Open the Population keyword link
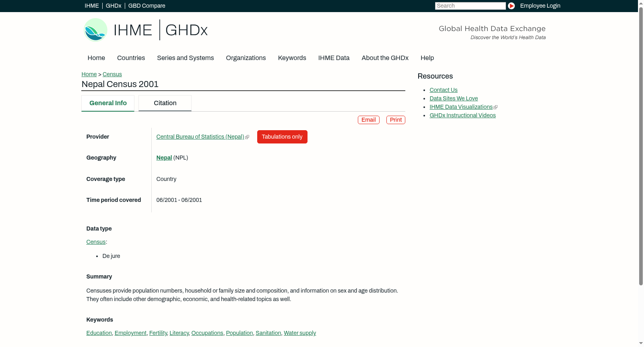The height and width of the screenshot is (347, 644). pyautogui.click(x=239, y=333)
